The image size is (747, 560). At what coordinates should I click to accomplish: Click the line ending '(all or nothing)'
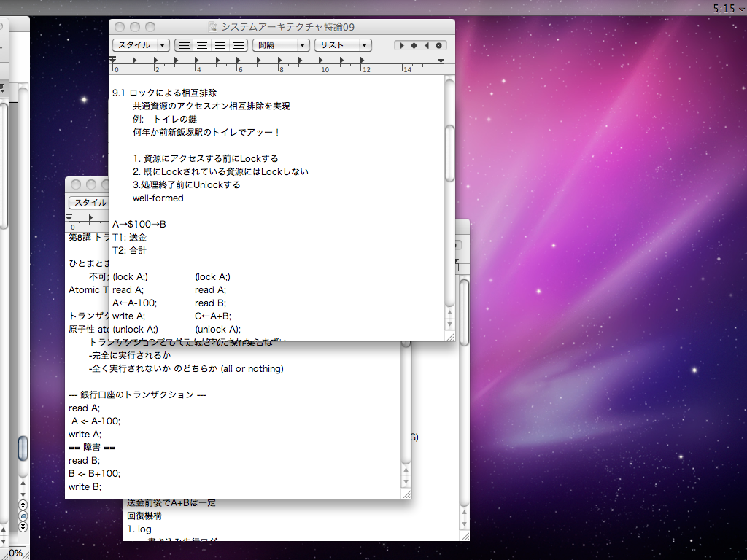(186, 368)
